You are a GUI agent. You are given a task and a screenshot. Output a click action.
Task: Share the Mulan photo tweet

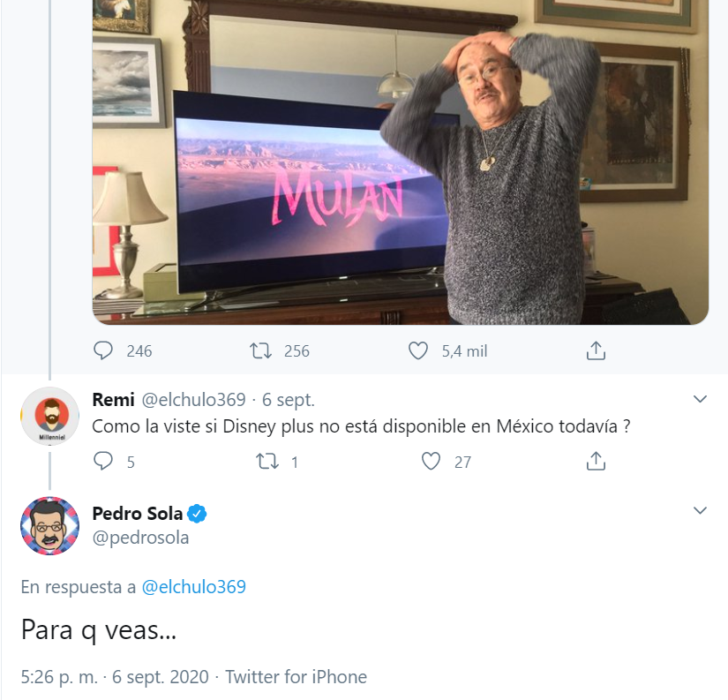point(596,350)
